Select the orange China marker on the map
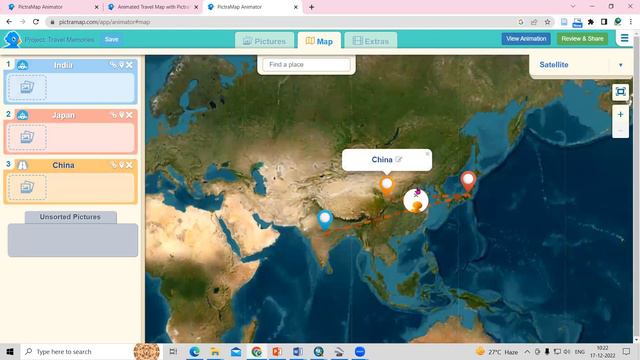The image size is (640, 360). click(x=387, y=186)
